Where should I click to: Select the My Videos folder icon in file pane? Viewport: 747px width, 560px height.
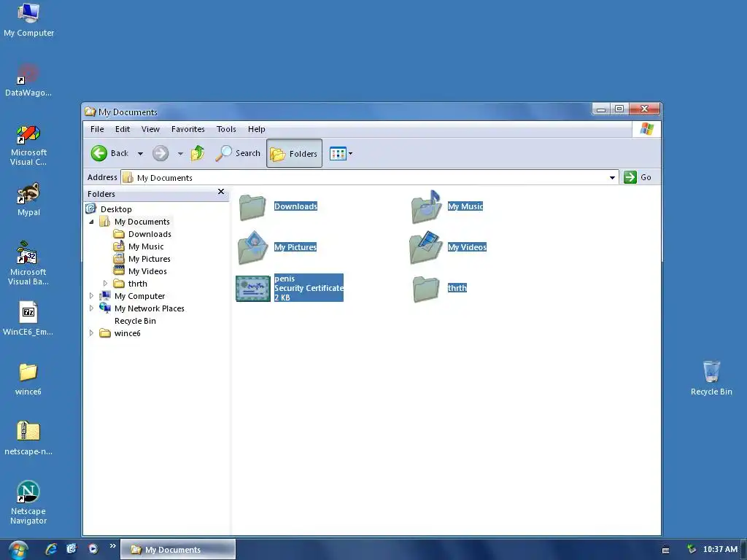point(426,248)
